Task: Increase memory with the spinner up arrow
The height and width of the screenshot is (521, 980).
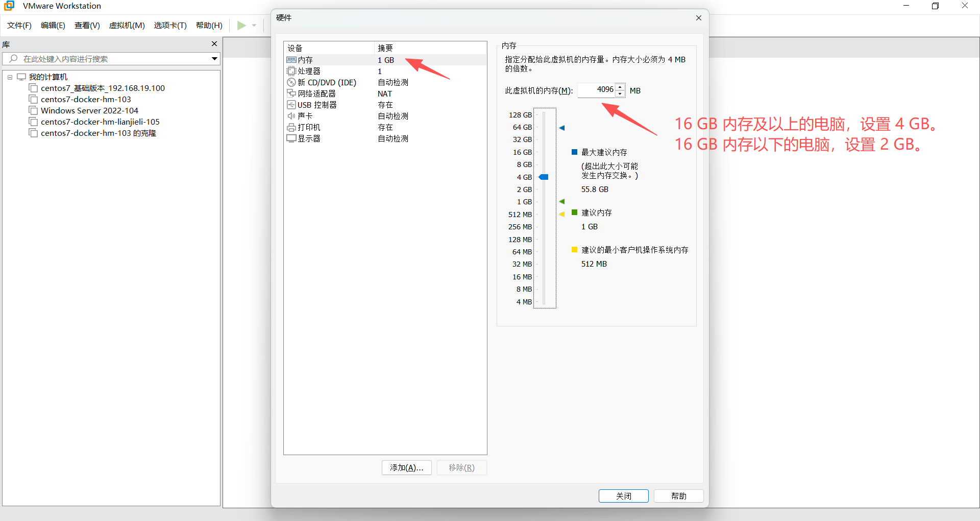Action: click(x=620, y=87)
